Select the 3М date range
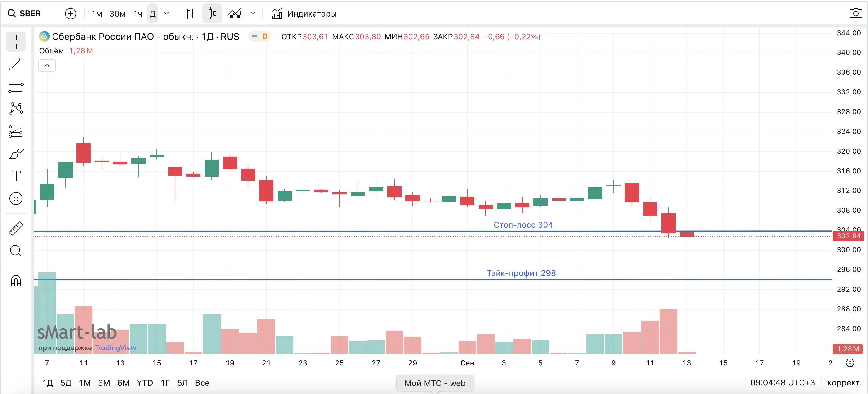Screen dimensions: 868x394 pyautogui.click(x=104, y=383)
